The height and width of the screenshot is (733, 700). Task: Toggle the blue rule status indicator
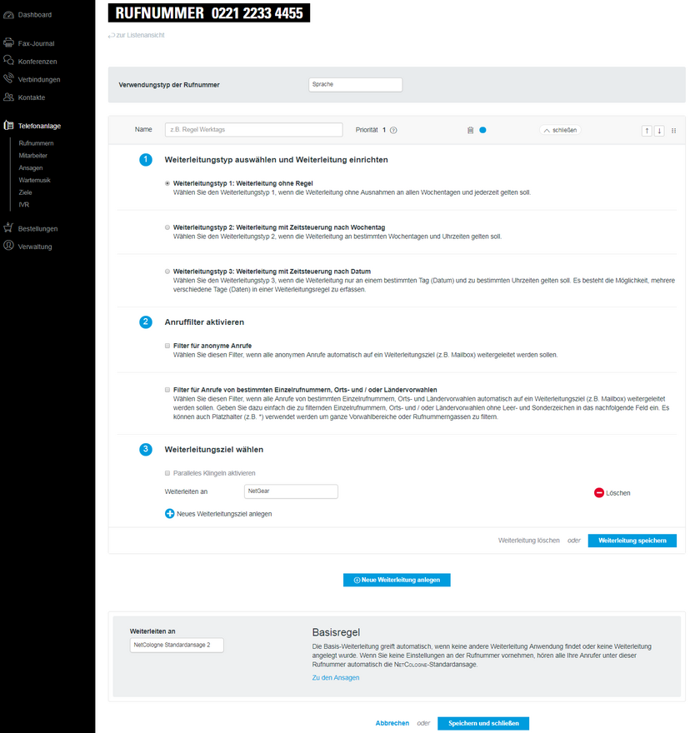click(x=482, y=130)
